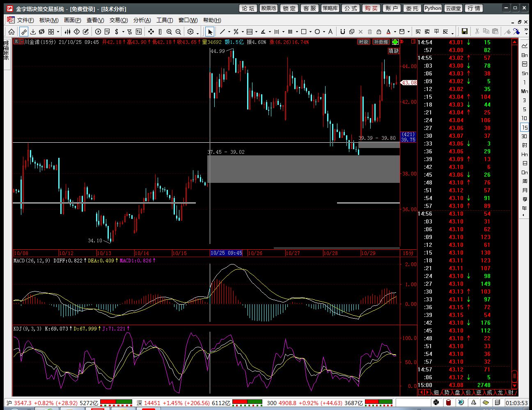
Task: Click the note edit pencil icon
Action: (x=86, y=32)
